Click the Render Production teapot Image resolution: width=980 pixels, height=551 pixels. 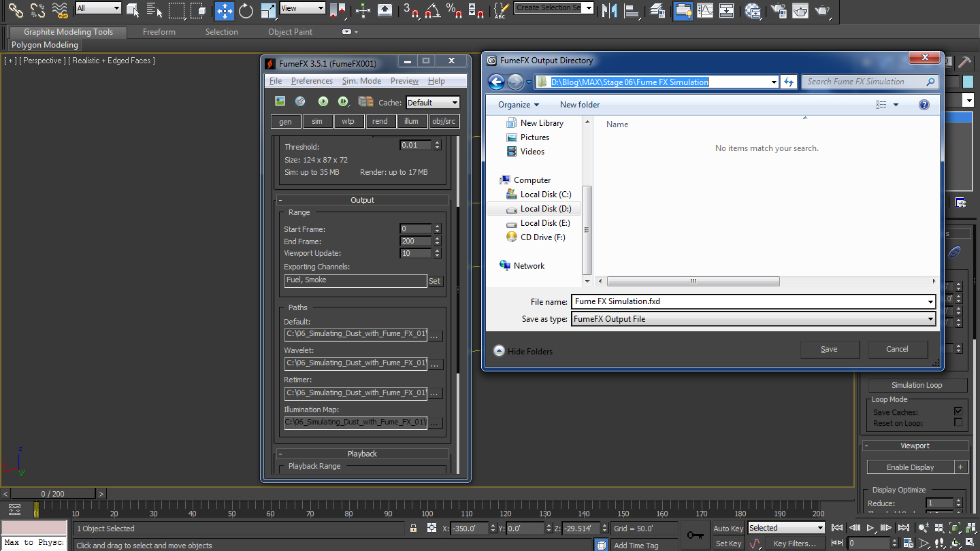click(823, 10)
